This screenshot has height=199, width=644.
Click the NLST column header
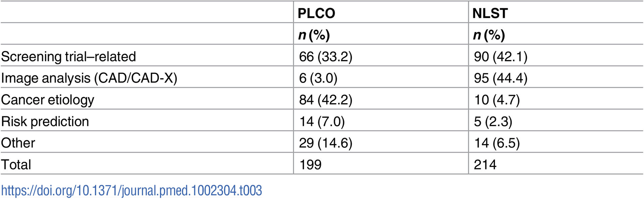coord(490,13)
